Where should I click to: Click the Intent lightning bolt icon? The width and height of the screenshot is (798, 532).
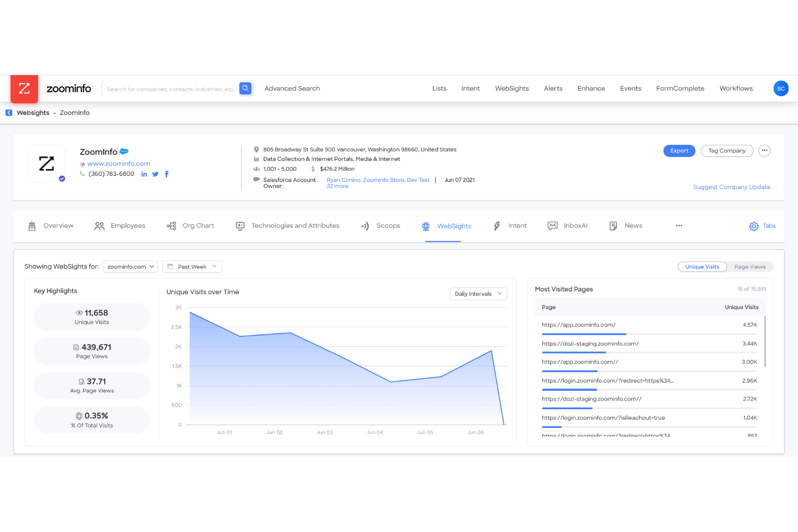click(497, 226)
